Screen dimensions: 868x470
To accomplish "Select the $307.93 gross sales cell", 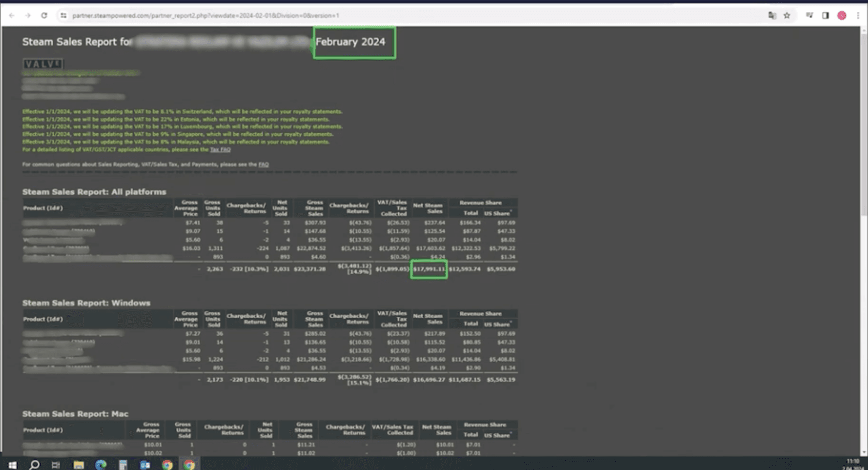I will pyautogui.click(x=315, y=223).
